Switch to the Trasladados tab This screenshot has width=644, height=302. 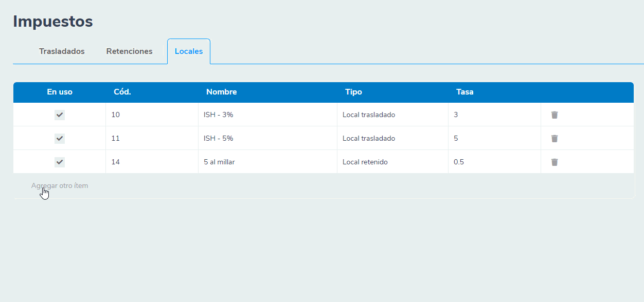coord(62,51)
